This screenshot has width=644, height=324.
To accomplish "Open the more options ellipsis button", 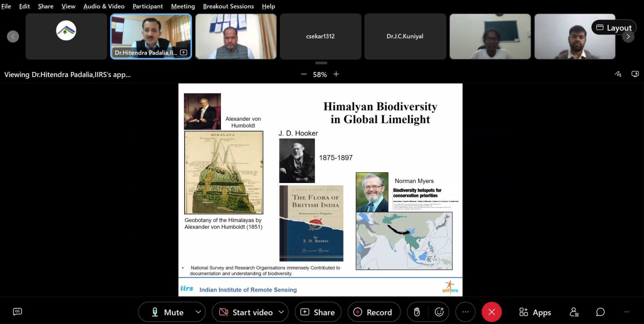I will click(465, 312).
